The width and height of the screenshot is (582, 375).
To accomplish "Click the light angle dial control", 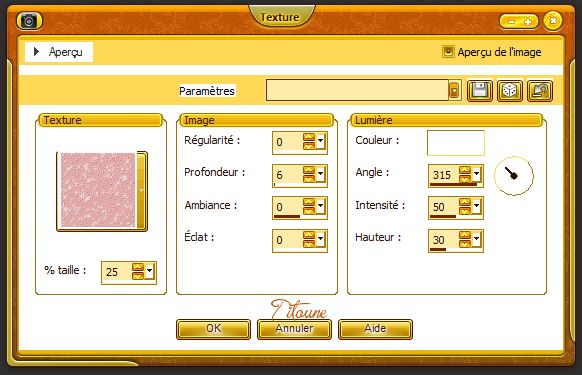I will (514, 176).
